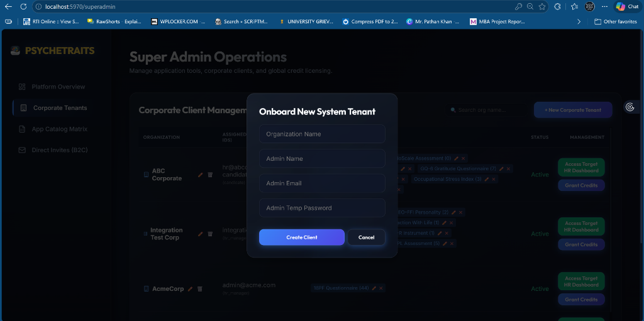
Task: Click the Active status of AcmeCorp
Action: coord(540,289)
